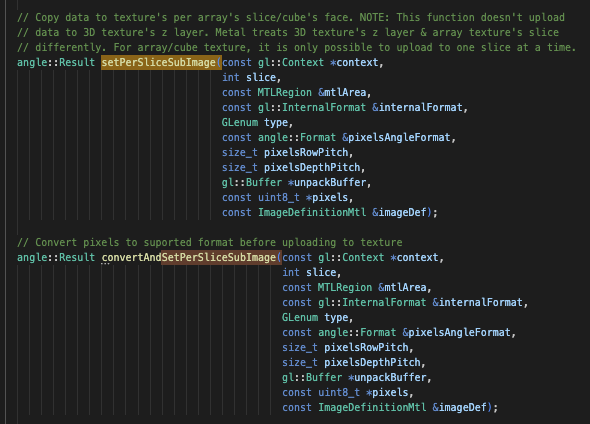
Task: Click '&mtlArea' parameter of setPerSliceSubImage
Action: pyautogui.click(x=342, y=93)
